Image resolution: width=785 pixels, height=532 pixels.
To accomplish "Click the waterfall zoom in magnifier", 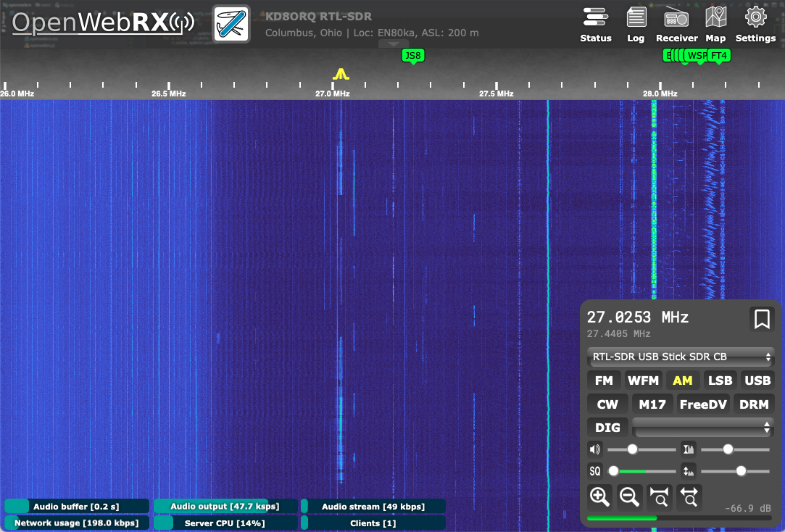I will [599, 496].
